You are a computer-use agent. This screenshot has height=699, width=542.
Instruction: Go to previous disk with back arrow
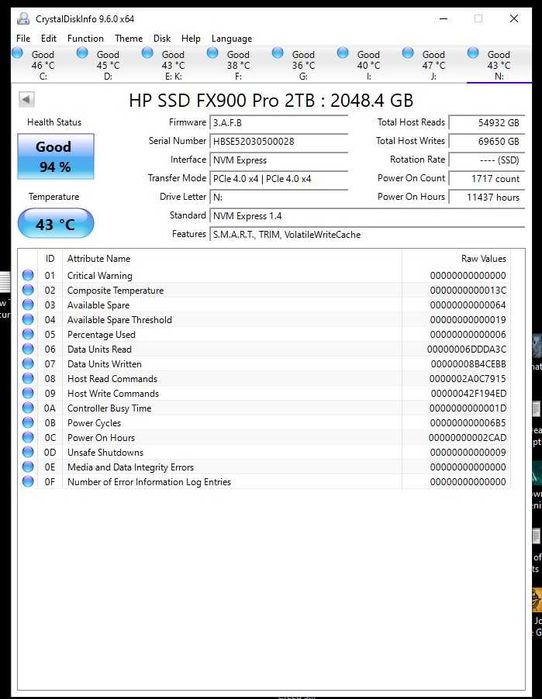[x=26, y=99]
